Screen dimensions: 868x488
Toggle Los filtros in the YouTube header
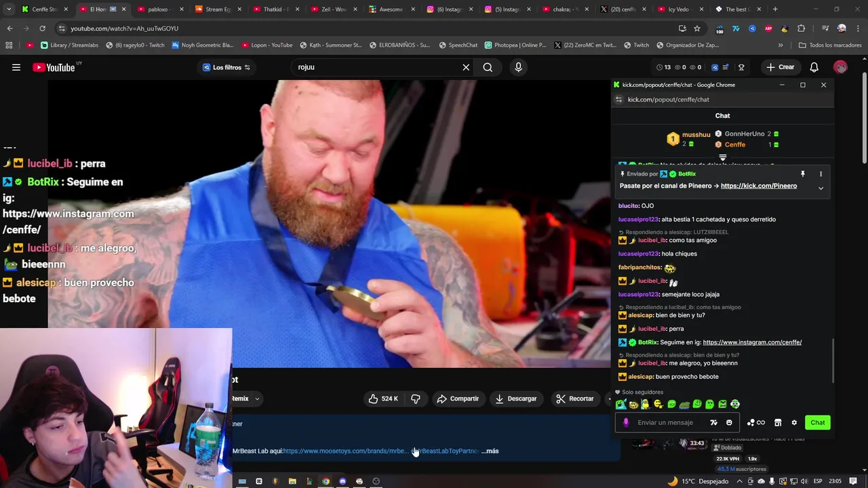(x=226, y=67)
